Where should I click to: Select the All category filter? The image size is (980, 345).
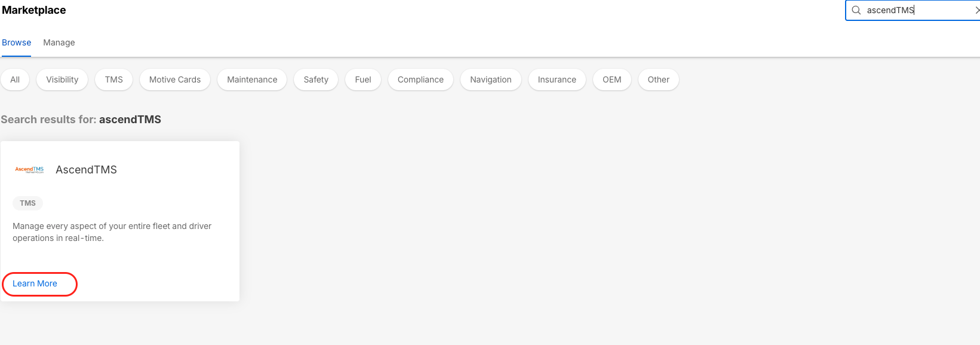coord(15,80)
